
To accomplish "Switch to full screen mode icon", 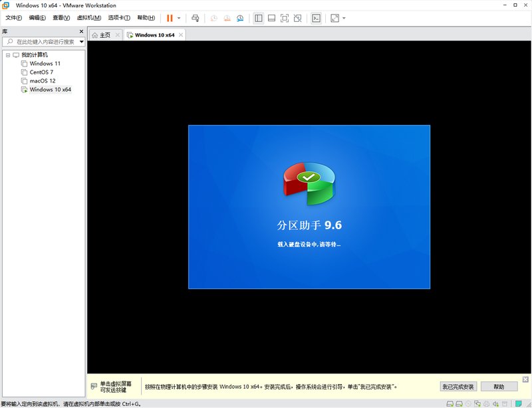I will [285, 18].
